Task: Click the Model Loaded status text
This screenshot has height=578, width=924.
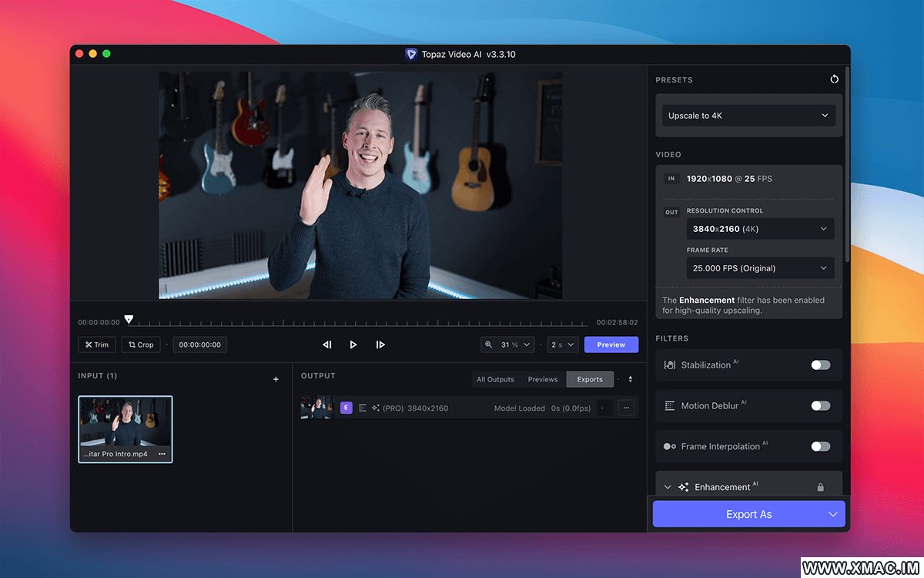Action: (x=520, y=408)
